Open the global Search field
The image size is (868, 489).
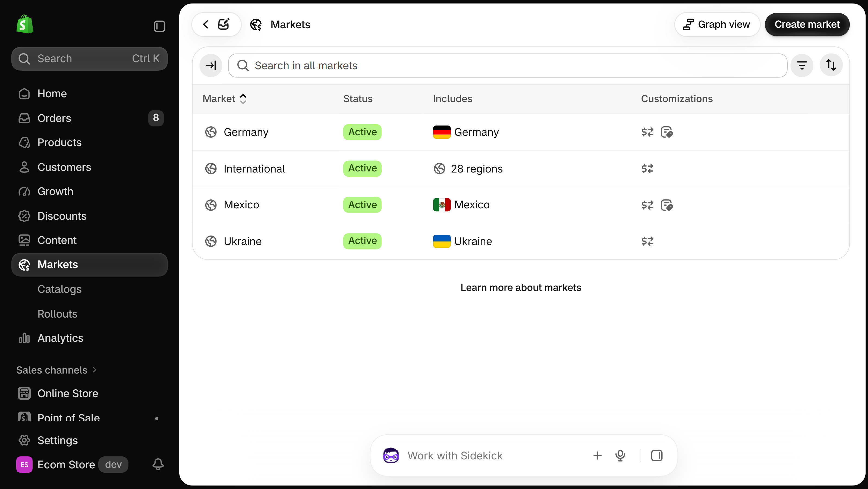pyautogui.click(x=90, y=59)
